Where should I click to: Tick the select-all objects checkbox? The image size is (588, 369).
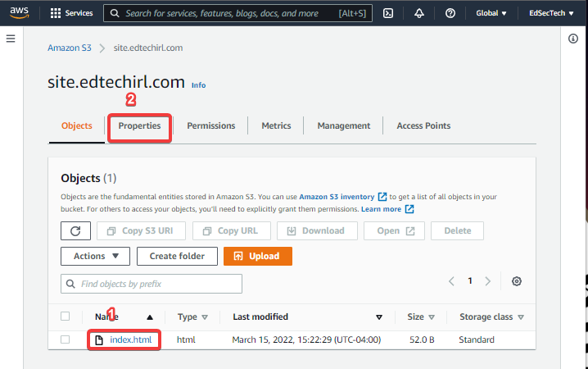66,316
